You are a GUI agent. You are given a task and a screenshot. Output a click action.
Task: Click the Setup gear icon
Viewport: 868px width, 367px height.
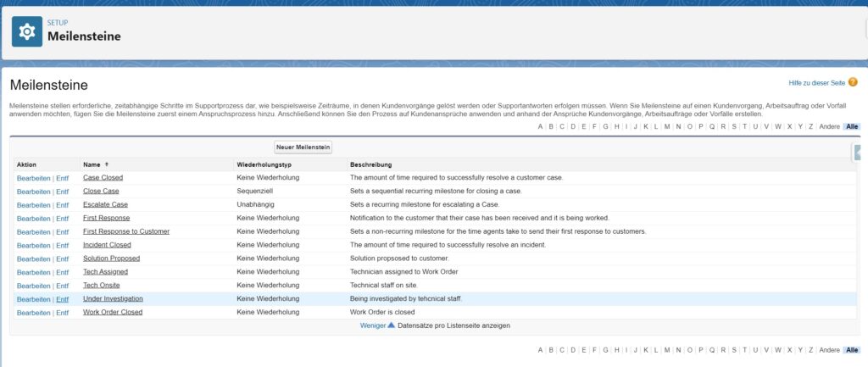(x=27, y=31)
